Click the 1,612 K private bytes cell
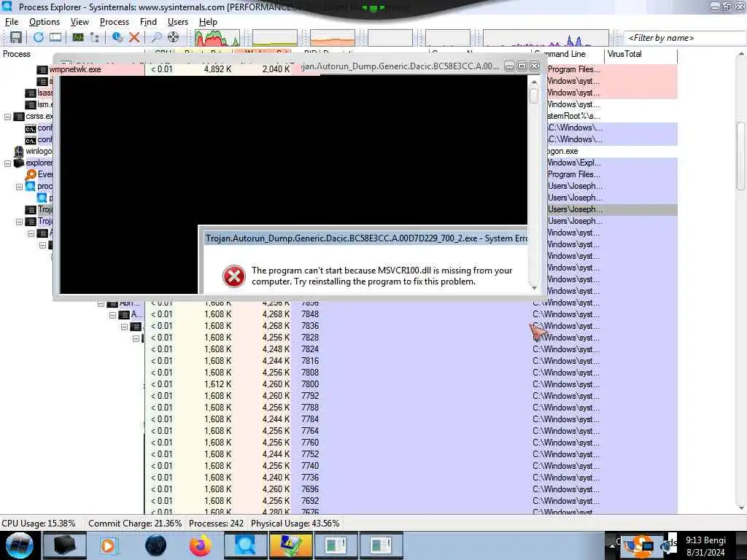The height and width of the screenshot is (560, 747). pyautogui.click(x=217, y=384)
